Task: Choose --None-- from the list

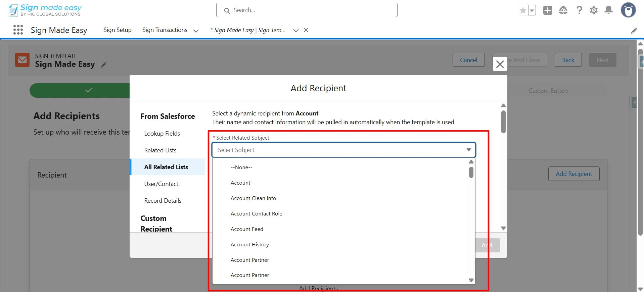Action: point(340,167)
